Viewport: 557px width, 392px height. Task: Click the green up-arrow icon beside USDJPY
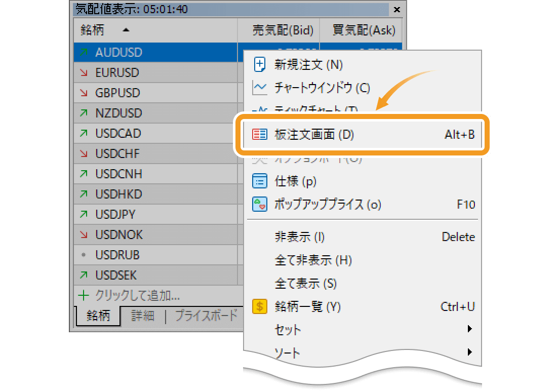(x=84, y=214)
